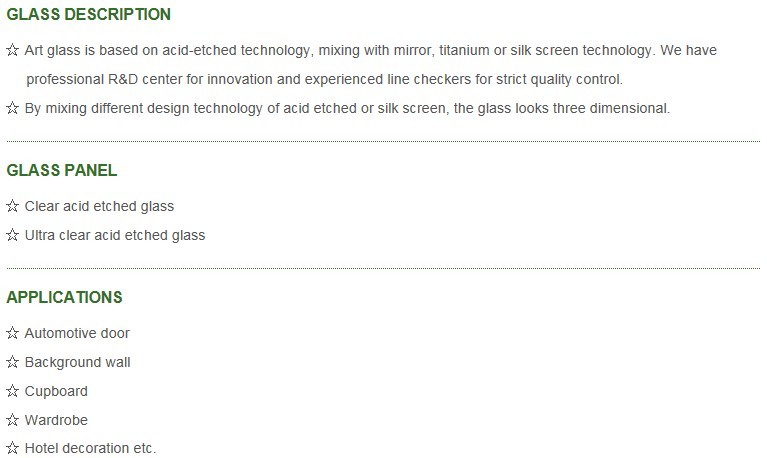Viewport: 767px width, 458px height.
Task: Select the star next to 'Clear acid etched glass'
Action: point(12,206)
